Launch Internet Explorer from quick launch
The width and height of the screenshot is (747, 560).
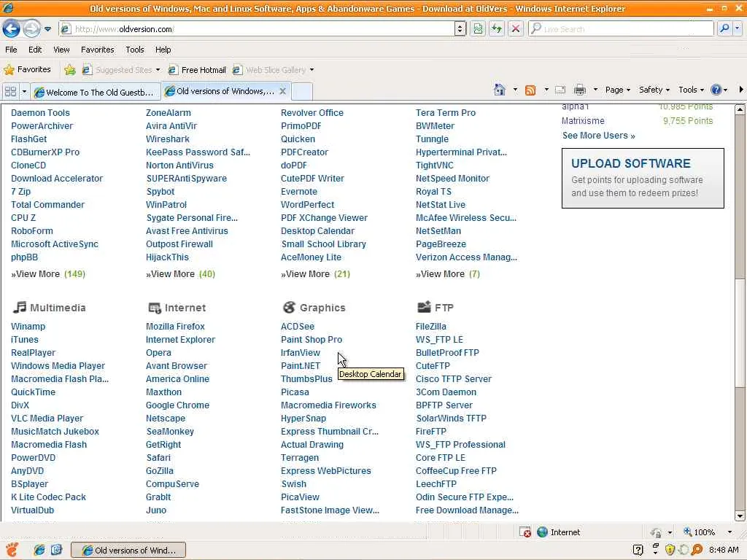tap(39, 550)
